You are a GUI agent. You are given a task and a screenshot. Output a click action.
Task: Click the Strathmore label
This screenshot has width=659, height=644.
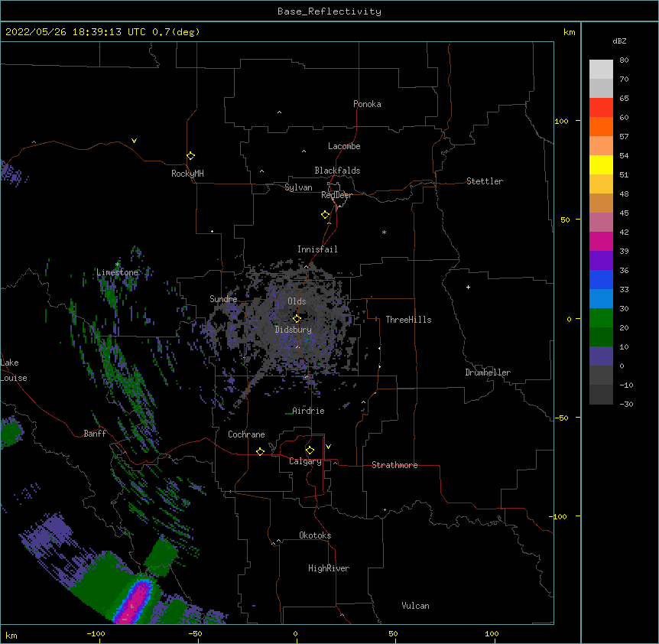tap(394, 465)
